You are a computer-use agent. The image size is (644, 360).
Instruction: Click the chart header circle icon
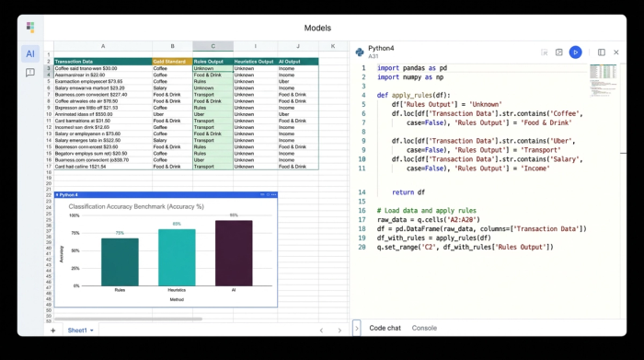tap(268, 195)
